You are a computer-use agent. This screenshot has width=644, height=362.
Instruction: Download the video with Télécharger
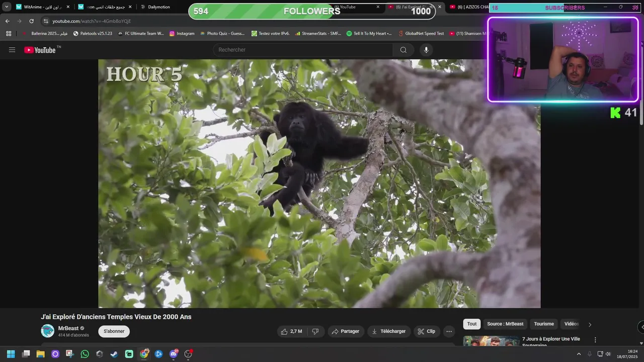point(388,331)
